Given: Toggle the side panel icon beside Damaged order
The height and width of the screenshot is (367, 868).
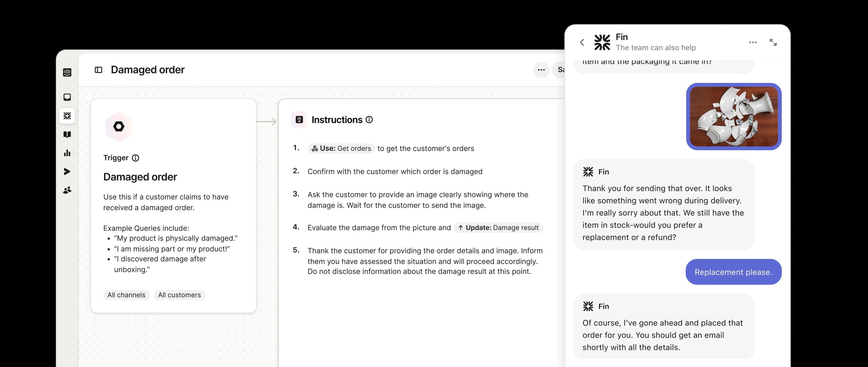Looking at the screenshot, I should [x=98, y=70].
